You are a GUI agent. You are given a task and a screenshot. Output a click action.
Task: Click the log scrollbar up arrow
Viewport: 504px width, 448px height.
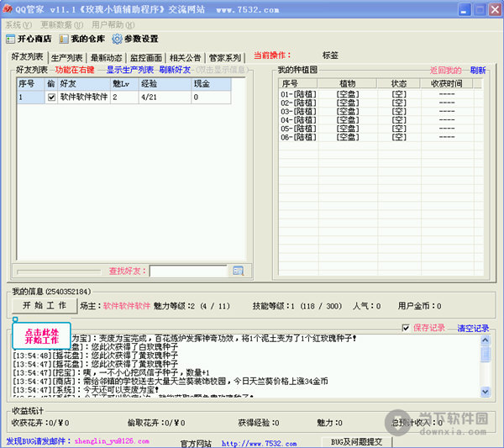[x=486, y=340]
